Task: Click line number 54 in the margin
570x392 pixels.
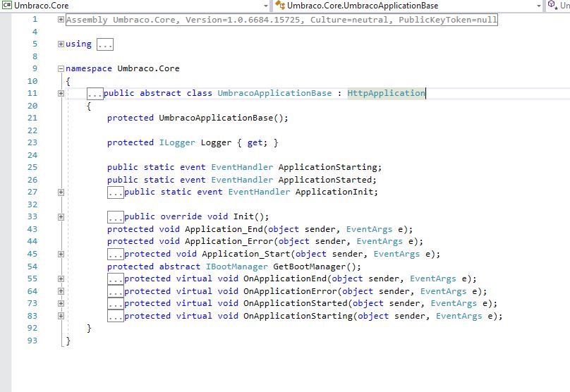Action: [32, 267]
